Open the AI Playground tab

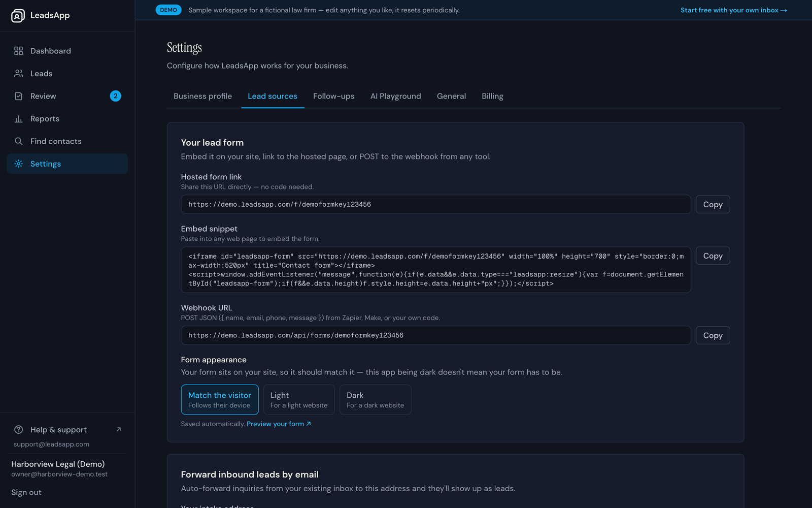[396, 96]
